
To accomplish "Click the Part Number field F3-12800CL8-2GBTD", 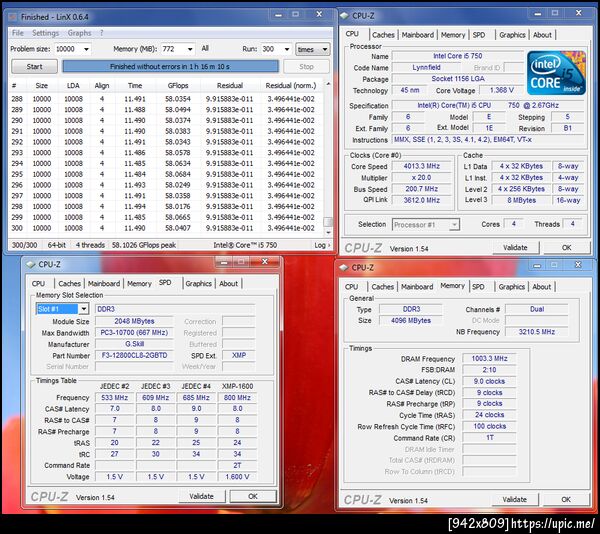I will tap(134, 355).
